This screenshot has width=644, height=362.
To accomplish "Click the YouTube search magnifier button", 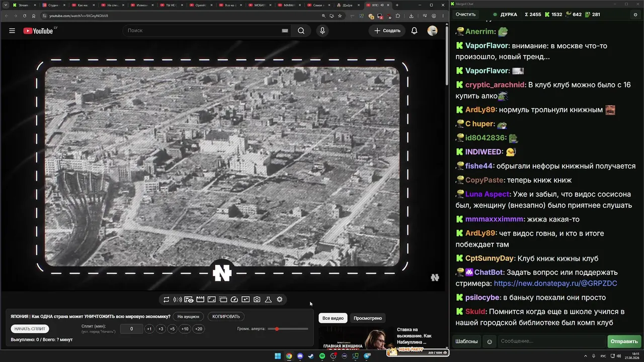I will 301,31.
